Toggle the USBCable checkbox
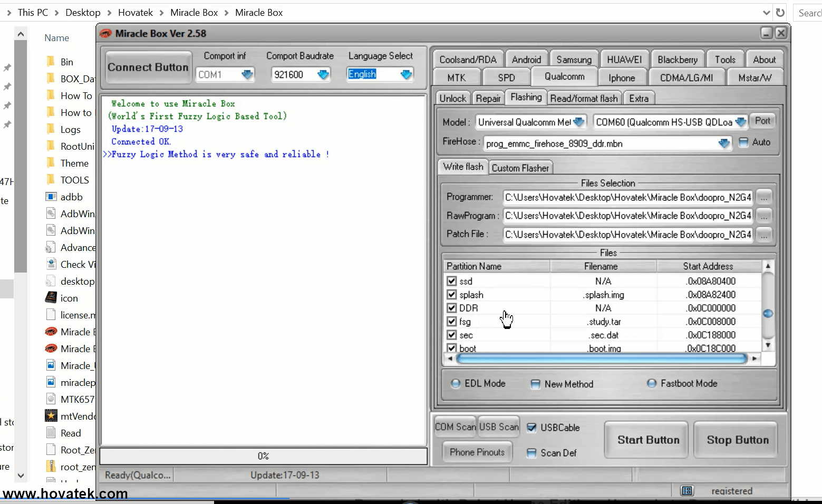 click(x=531, y=428)
